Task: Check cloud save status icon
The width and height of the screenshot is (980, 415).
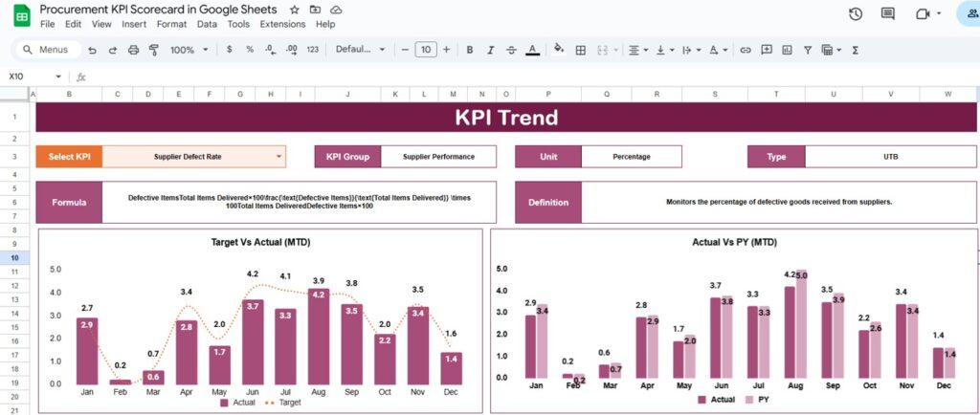Action: coord(336,10)
